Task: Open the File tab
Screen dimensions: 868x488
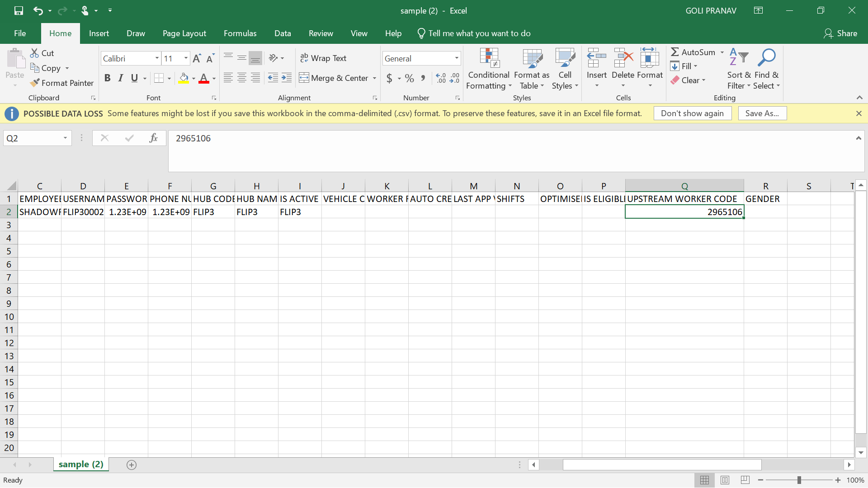Action: (x=20, y=33)
